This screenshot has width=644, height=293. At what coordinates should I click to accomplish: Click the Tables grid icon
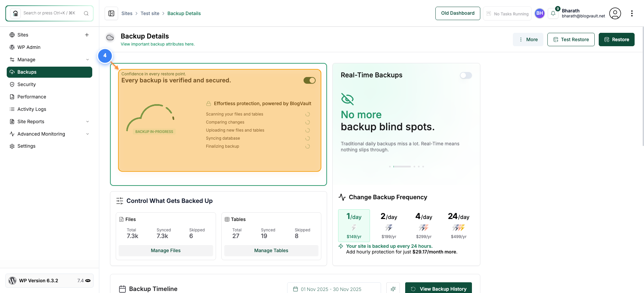coord(227,219)
